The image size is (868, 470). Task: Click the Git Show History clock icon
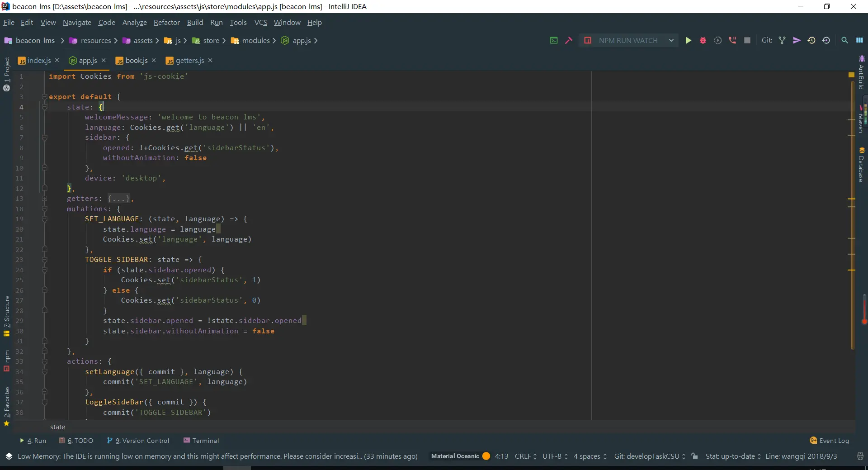[811, 40]
